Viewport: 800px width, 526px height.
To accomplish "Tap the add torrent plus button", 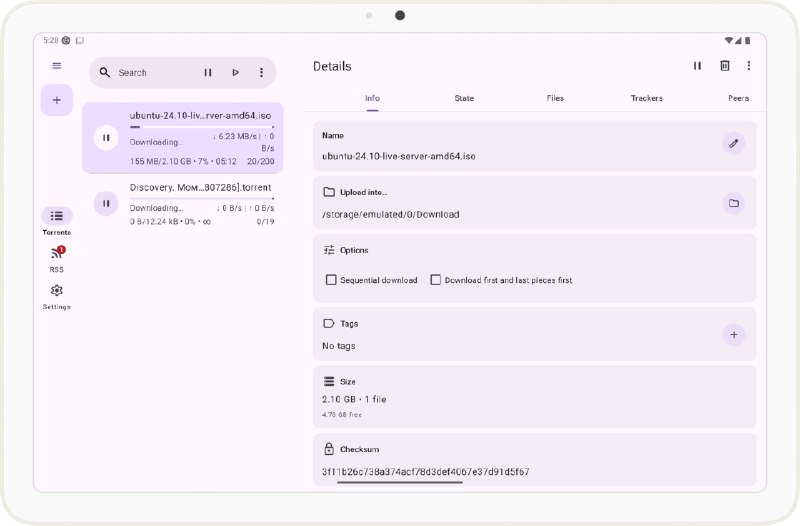I will click(x=57, y=100).
